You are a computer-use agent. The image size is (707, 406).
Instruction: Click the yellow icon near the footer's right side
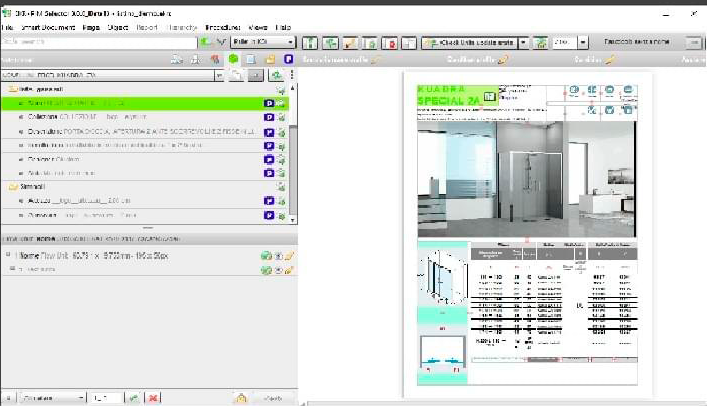[x=241, y=398]
